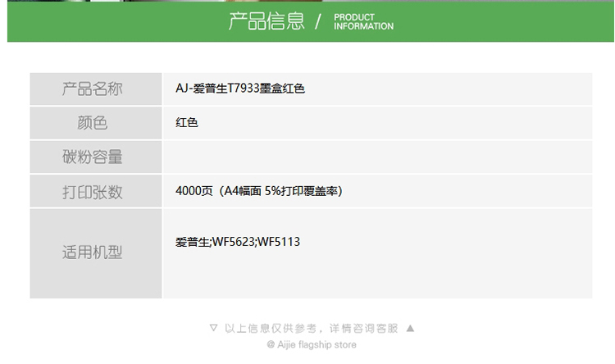Click the WF5623 model number

(x=235, y=242)
